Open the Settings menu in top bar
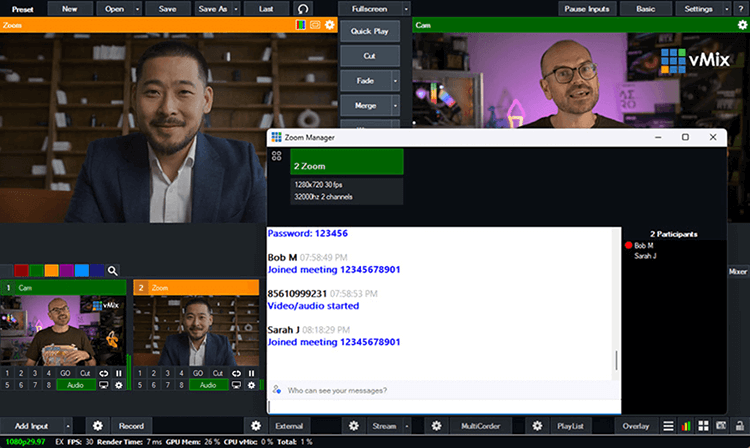This screenshot has height=448, width=750. [699, 8]
